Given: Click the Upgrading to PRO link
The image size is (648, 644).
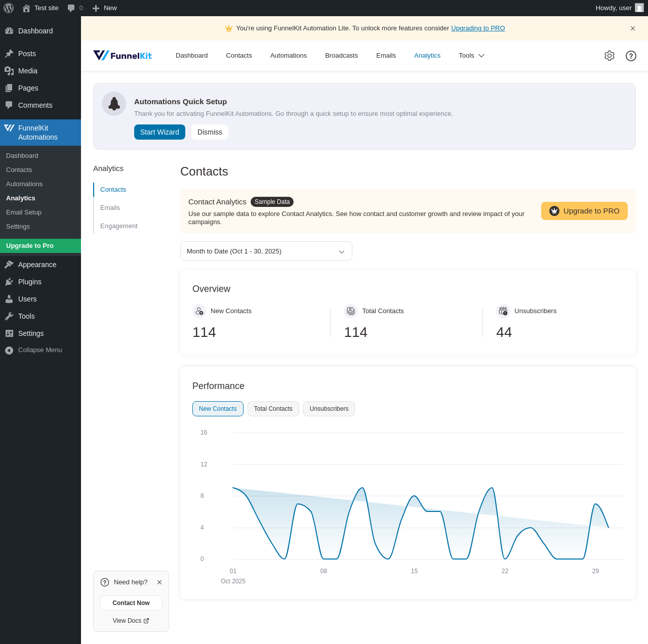Looking at the screenshot, I should (478, 28).
